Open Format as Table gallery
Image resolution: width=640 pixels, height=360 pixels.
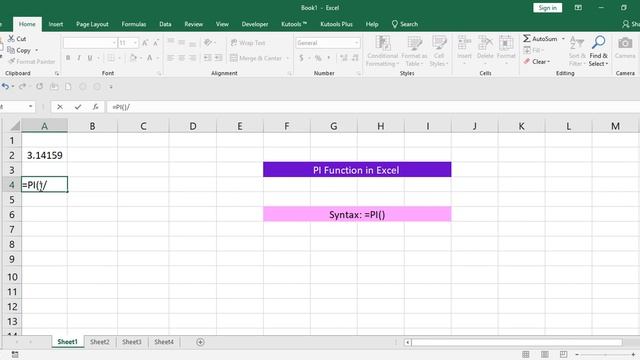click(x=414, y=51)
